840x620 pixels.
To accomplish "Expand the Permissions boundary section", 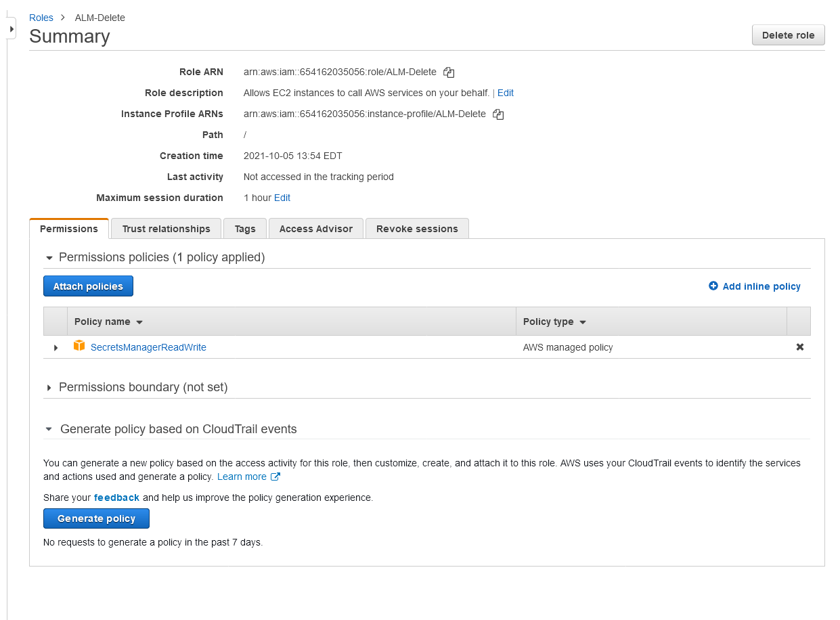I will pos(48,388).
